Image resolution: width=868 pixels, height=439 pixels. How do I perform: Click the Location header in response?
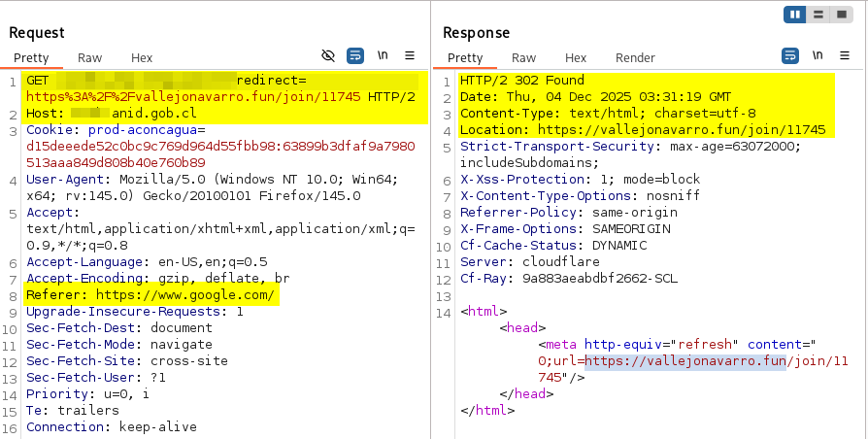(x=643, y=130)
